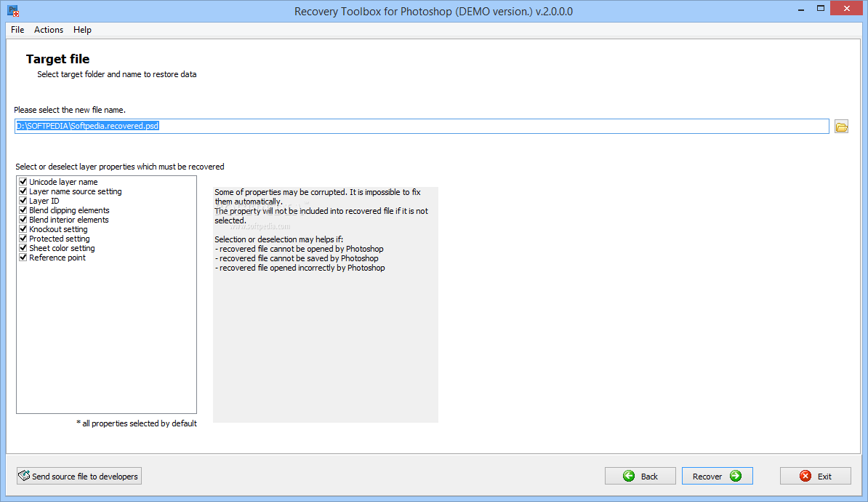The image size is (868, 502).
Task: Click 'Please select the new file name.' label
Action: pos(70,110)
